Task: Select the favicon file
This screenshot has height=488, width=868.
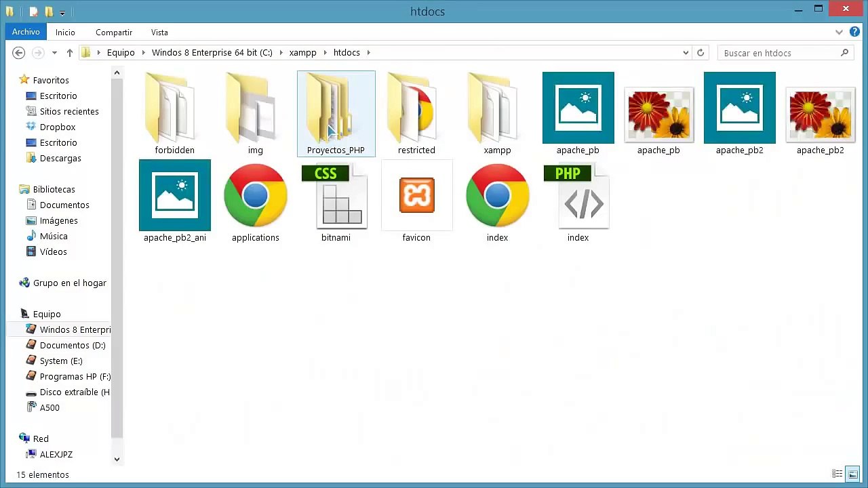Action: pyautogui.click(x=416, y=201)
